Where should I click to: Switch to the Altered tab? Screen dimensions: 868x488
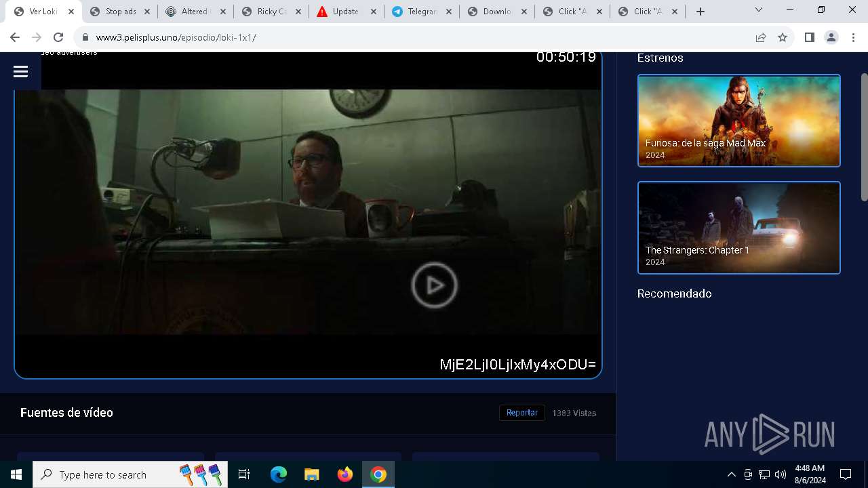(195, 12)
